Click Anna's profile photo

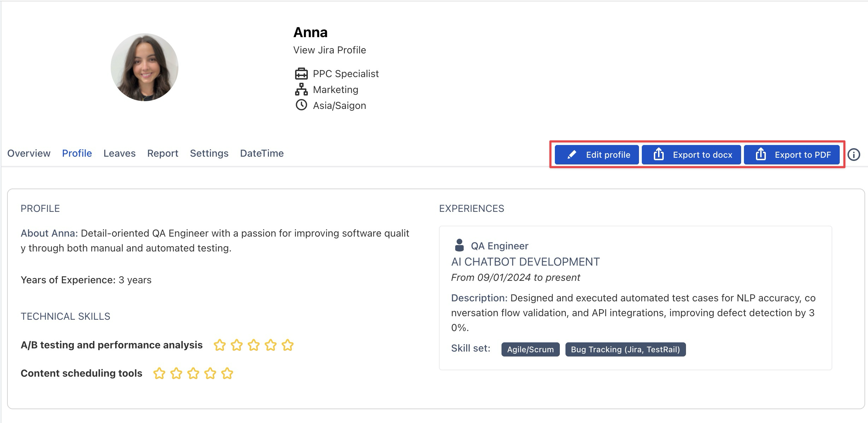coord(144,67)
